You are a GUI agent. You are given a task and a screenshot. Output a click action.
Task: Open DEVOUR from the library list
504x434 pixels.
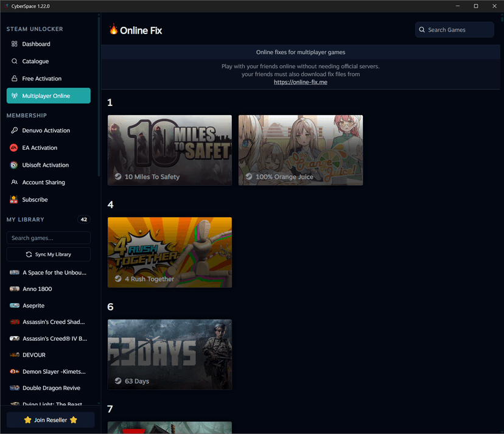click(x=33, y=355)
